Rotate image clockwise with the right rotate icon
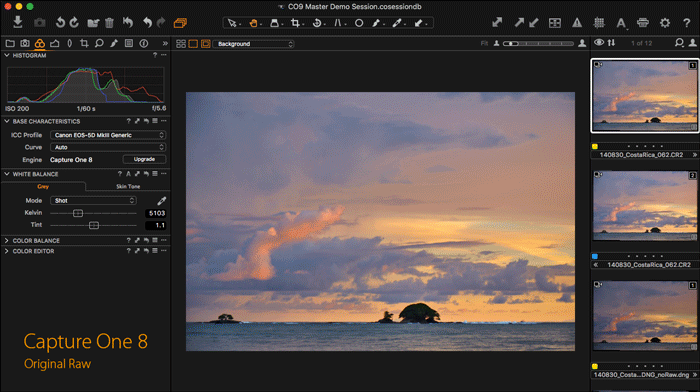Screen dimensions: 700x392 [74, 22]
